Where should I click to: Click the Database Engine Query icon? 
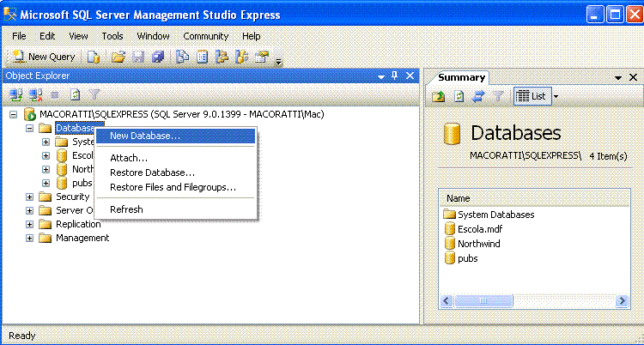94,57
